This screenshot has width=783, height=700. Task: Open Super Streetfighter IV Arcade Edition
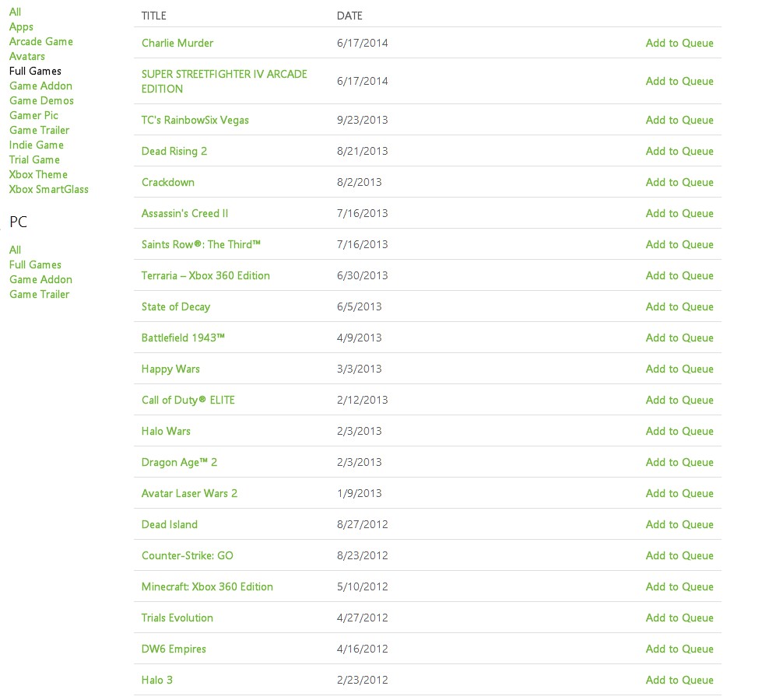tap(224, 82)
